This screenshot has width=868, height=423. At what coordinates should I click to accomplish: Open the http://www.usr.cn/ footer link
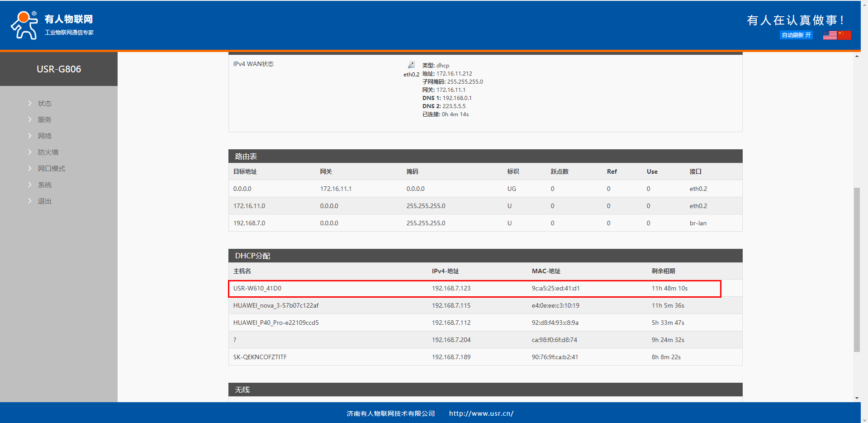(481, 413)
